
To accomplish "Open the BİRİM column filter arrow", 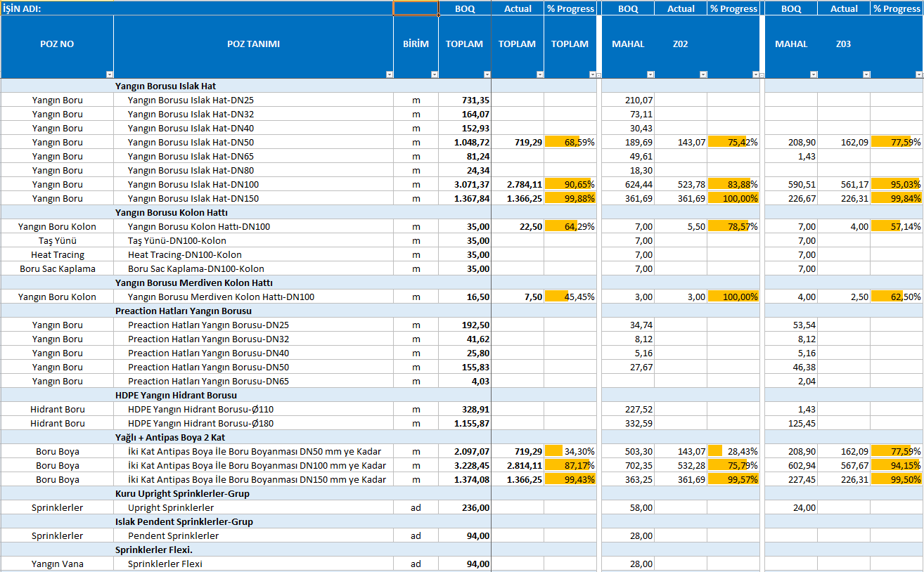I will point(434,74).
